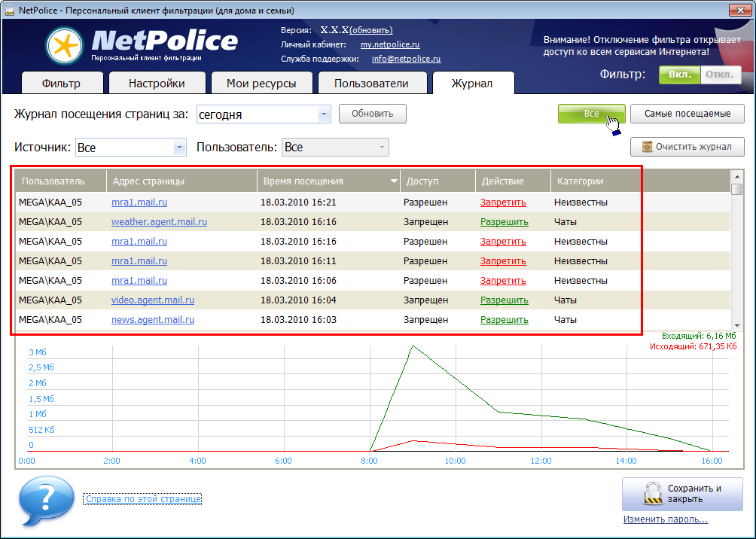Click Разрешить for video.agent.mail.ru
Image resolution: width=756 pixels, height=539 pixels.
click(505, 300)
